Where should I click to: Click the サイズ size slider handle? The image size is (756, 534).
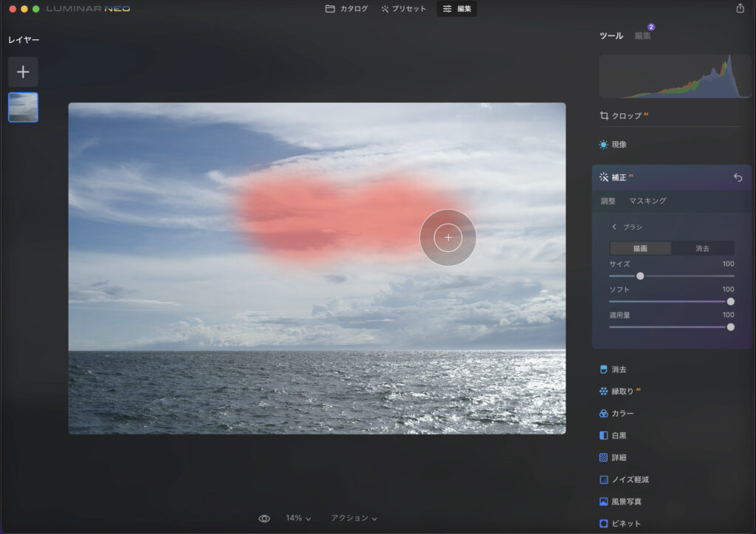point(640,276)
